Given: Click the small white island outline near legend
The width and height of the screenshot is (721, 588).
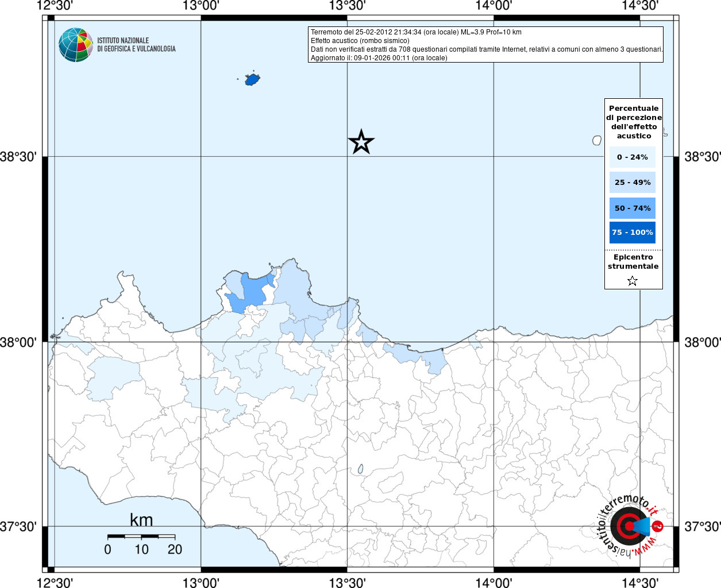Looking at the screenshot, I should pyautogui.click(x=597, y=140).
